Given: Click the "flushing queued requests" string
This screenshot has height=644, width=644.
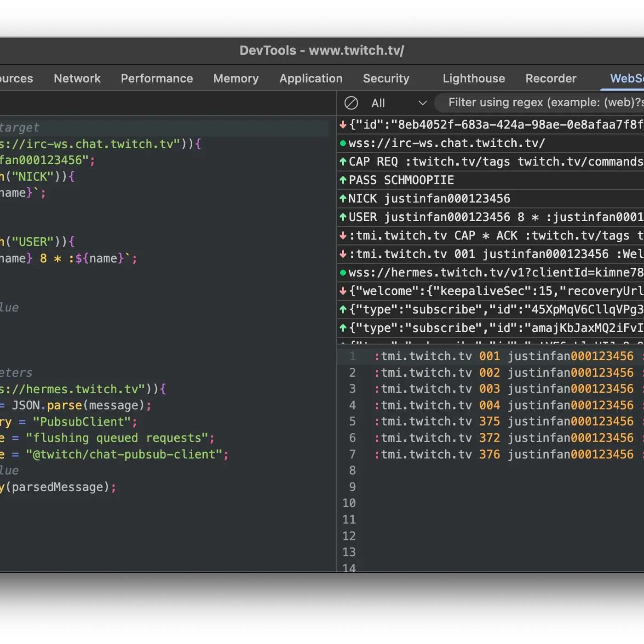Looking at the screenshot, I should point(117,438).
